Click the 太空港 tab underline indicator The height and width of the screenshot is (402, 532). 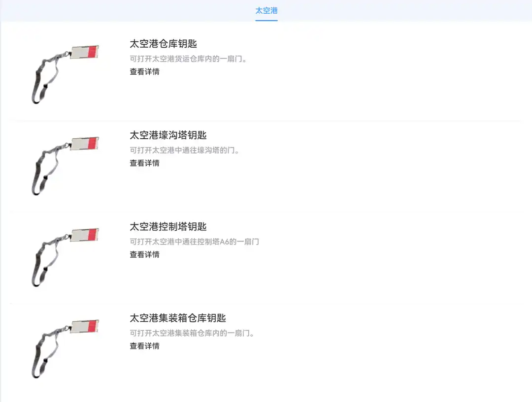[266, 21]
